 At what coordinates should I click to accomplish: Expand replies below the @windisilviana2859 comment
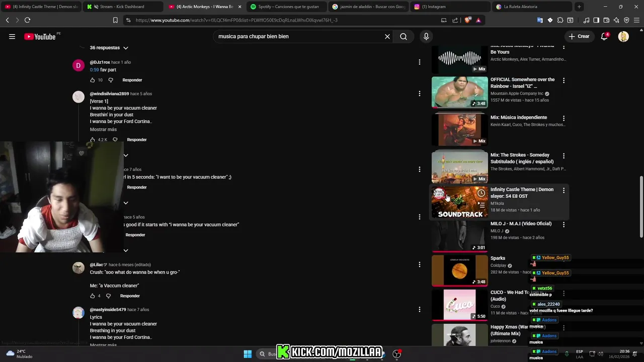[x=126, y=155]
